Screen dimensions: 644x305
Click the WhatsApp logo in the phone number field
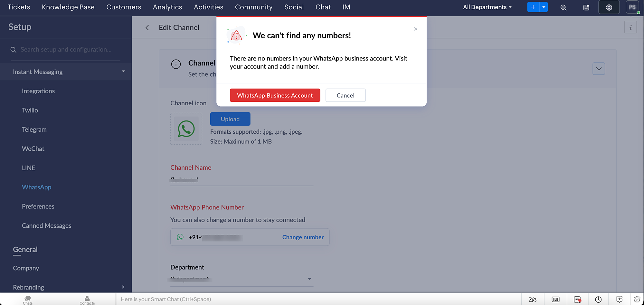(180, 237)
